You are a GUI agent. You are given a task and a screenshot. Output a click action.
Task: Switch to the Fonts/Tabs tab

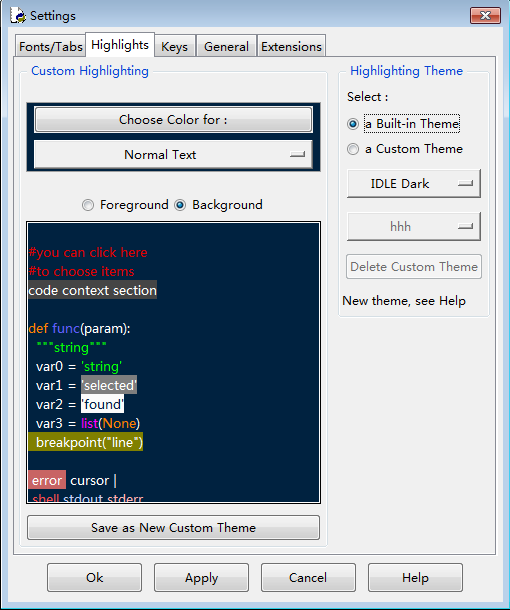(x=51, y=47)
